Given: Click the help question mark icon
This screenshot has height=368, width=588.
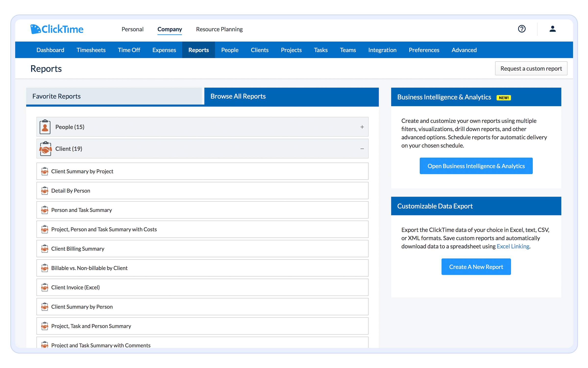Looking at the screenshot, I should (x=522, y=29).
